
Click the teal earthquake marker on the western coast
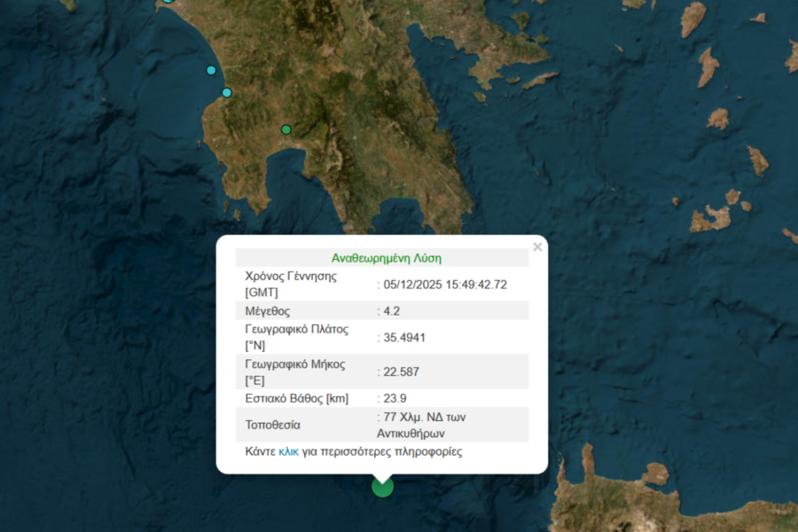pyautogui.click(x=211, y=69)
